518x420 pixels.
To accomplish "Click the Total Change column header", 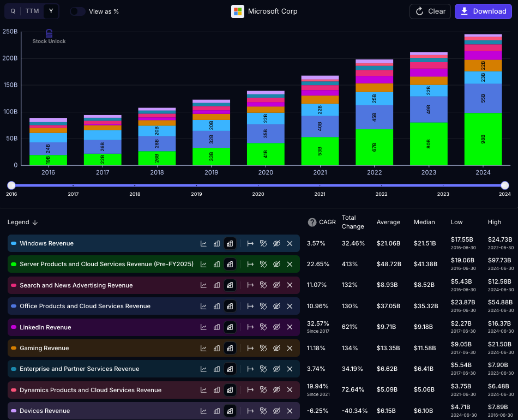I will pos(353,222).
